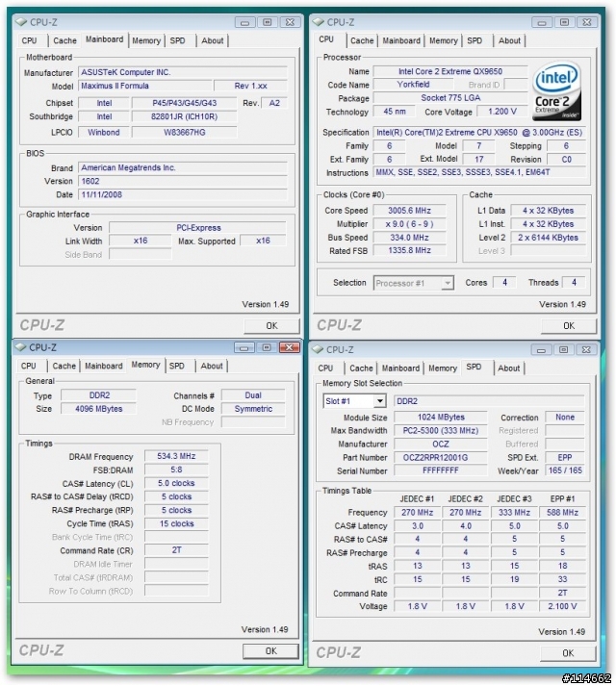Open Processor #1 selection dropdown
The height and width of the screenshot is (686, 616).
pos(413,283)
